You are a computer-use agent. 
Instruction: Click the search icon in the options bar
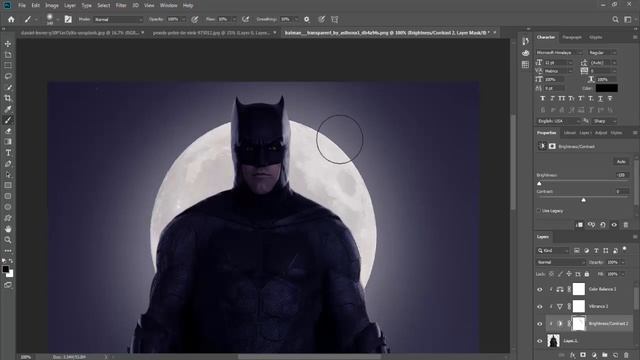pos(615,19)
